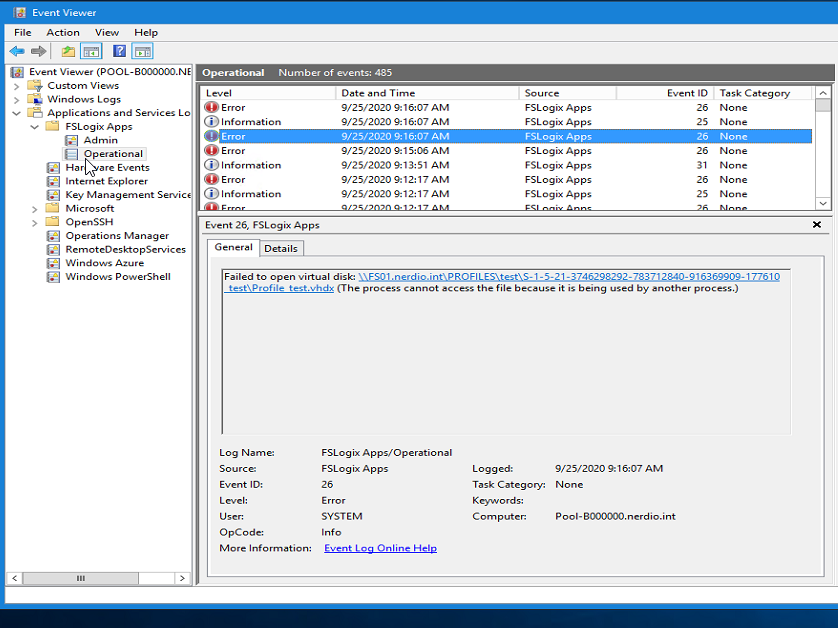Open the Action menu
Image resolution: width=838 pixels, height=628 pixels.
point(63,33)
